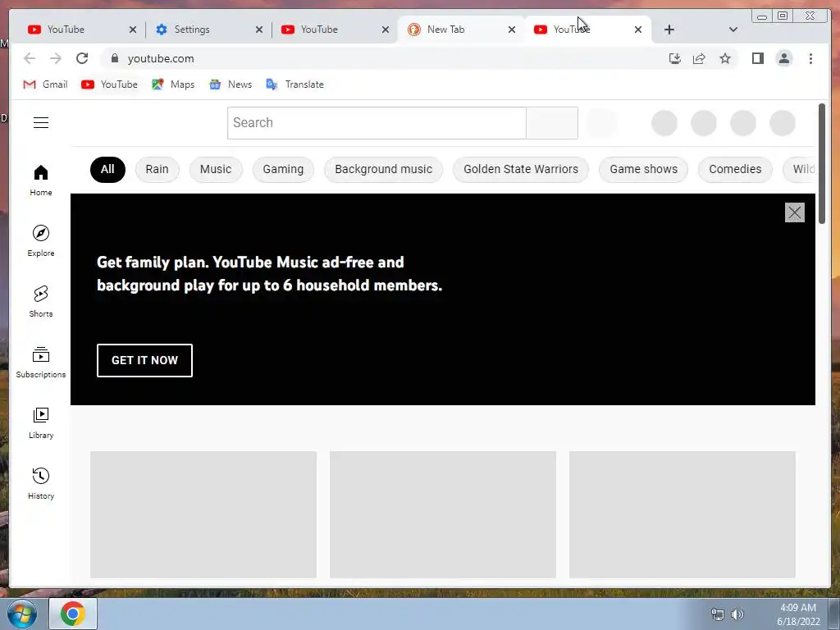Viewport: 840px width, 630px height.
Task: Click the lock site-info icon
Action: [x=114, y=58]
